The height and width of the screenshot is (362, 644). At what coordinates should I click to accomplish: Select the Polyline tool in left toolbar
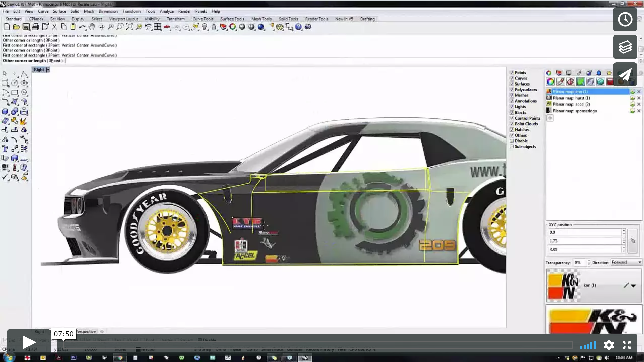(x=24, y=74)
